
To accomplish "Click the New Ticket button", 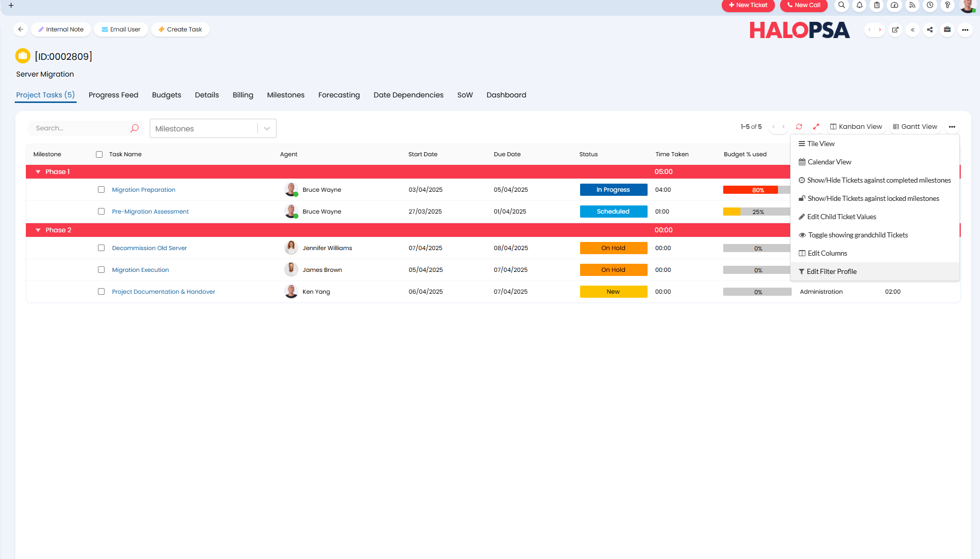I will pyautogui.click(x=748, y=5).
